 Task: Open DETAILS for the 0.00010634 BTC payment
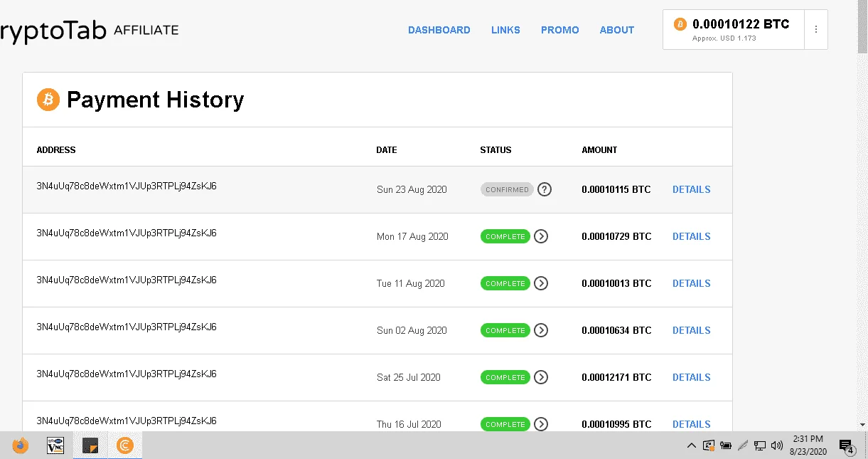pos(692,330)
